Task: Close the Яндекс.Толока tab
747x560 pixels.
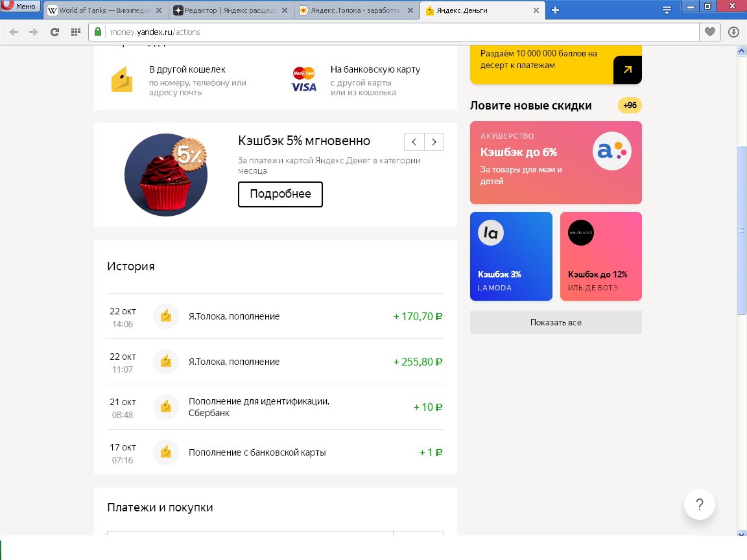Action: tap(410, 10)
